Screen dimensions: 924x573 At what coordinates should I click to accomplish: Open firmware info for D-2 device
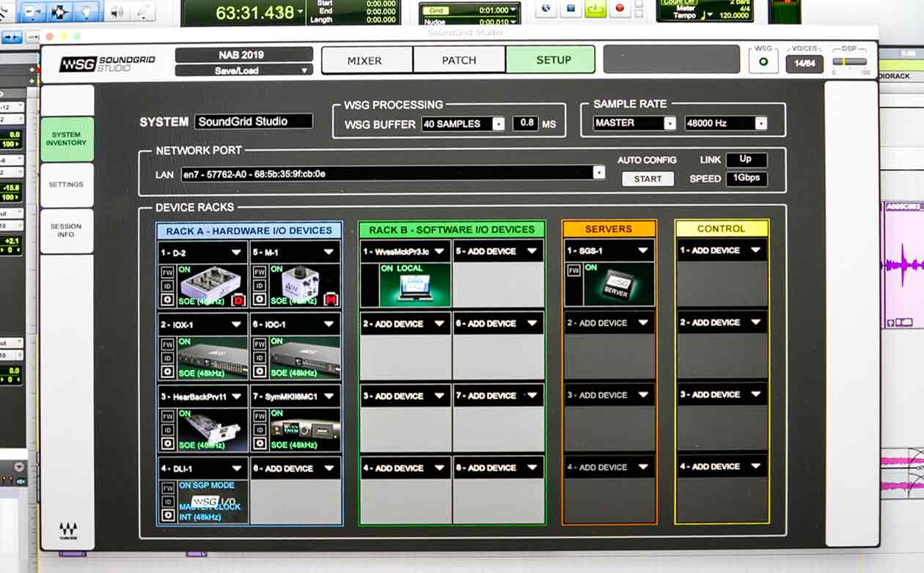pos(166,271)
